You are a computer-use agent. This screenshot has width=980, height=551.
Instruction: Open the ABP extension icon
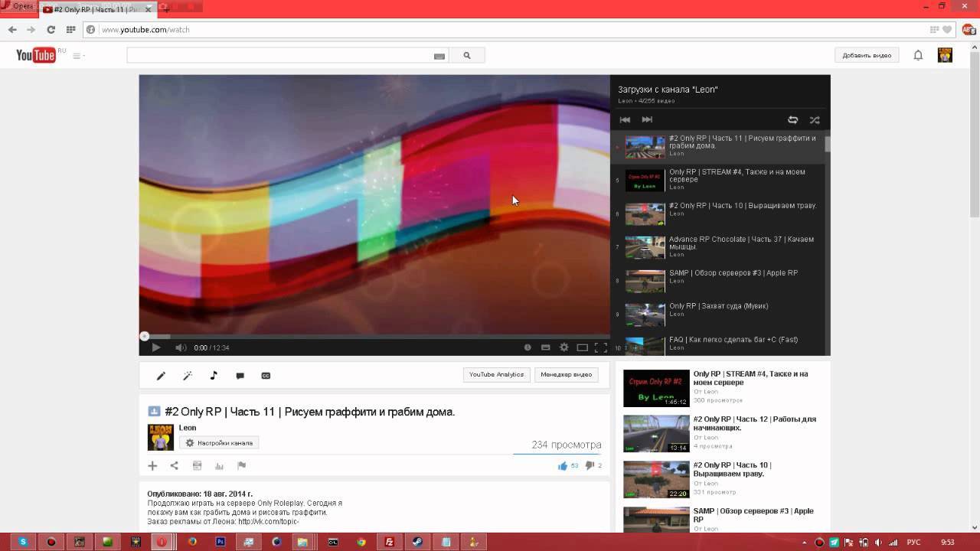point(969,30)
